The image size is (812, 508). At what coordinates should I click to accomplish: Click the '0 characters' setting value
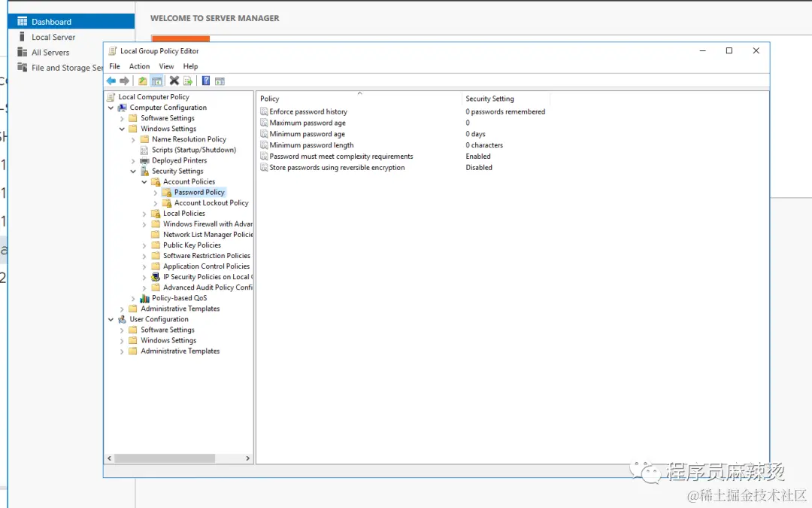point(483,145)
